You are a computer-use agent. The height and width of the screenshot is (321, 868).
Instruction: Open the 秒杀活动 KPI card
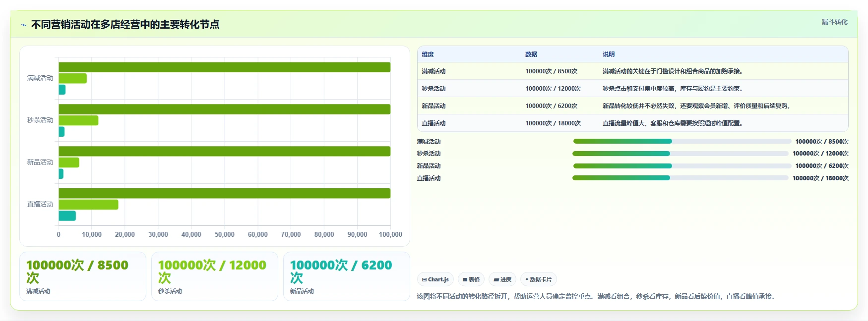coord(215,276)
